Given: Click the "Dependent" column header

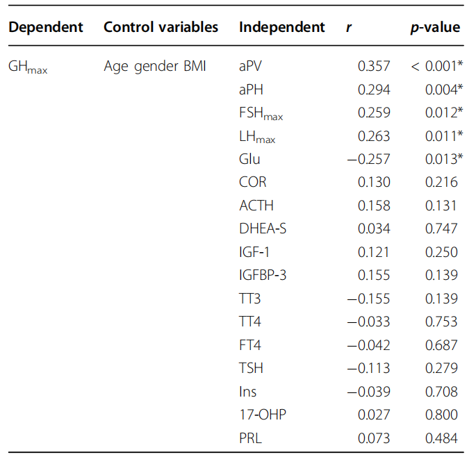Looking at the screenshot, I should coord(46,28).
